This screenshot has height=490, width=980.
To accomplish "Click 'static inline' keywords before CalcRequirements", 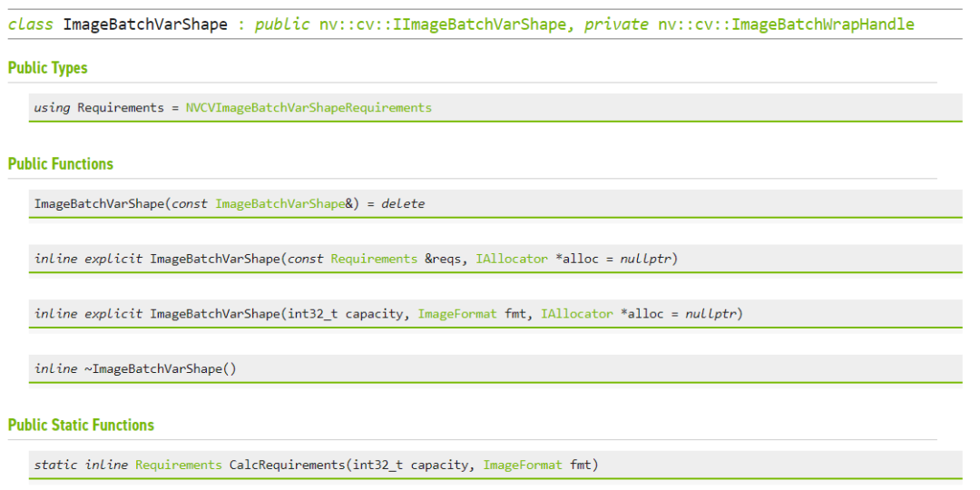I will click(81, 465).
